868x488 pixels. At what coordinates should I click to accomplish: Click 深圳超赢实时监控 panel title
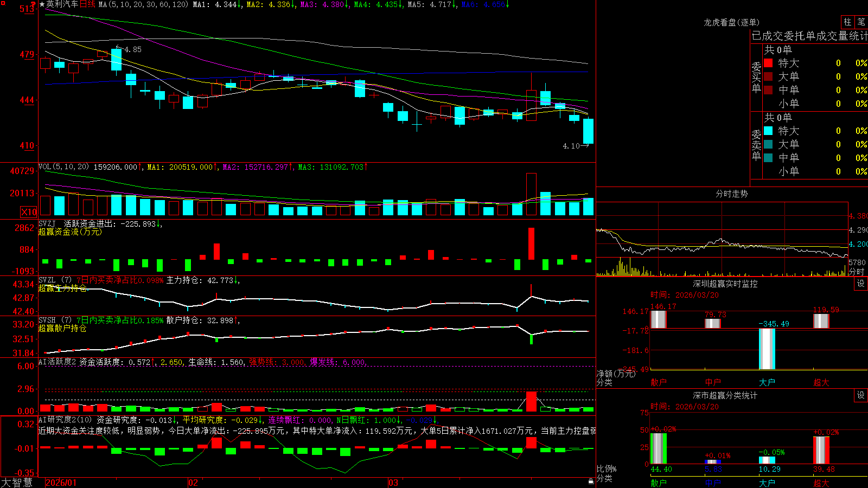pyautogui.click(x=725, y=284)
